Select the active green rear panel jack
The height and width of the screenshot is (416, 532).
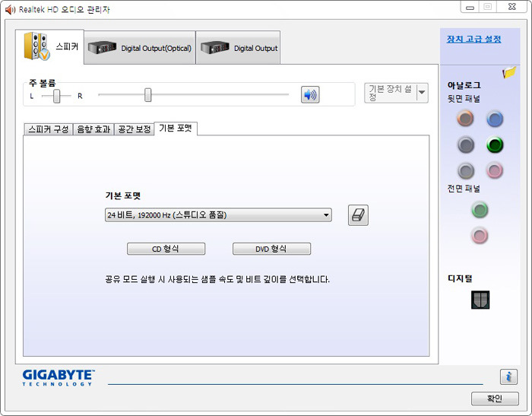[x=495, y=144]
